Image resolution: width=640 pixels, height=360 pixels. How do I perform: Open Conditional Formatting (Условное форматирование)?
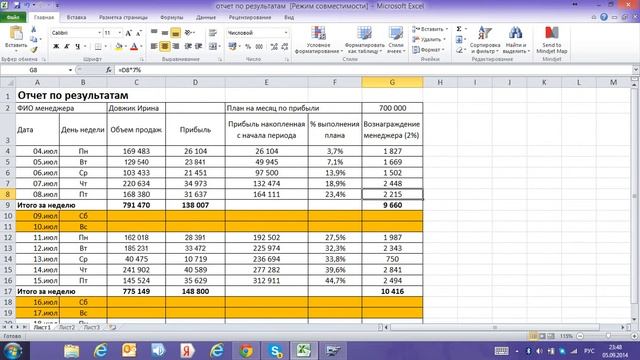tap(318, 40)
